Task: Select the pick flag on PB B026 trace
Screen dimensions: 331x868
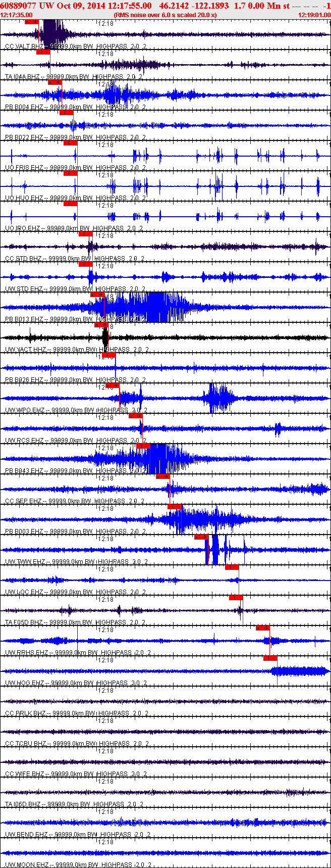Action: point(109,355)
